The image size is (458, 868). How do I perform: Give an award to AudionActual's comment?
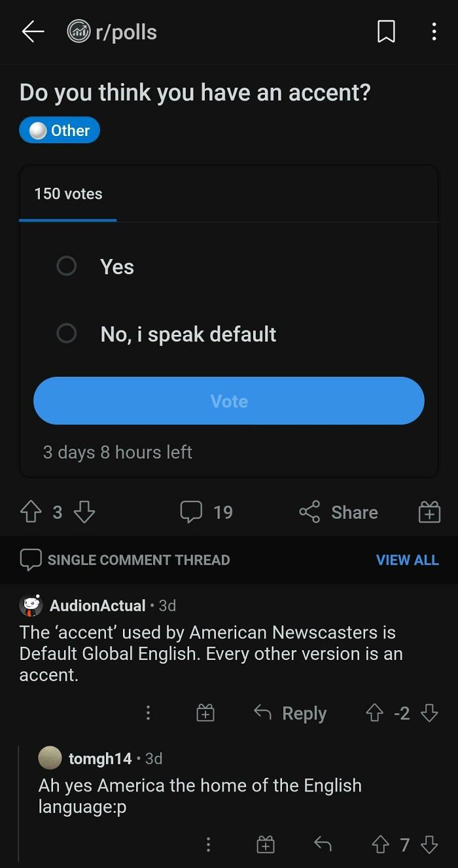[205, 713]
